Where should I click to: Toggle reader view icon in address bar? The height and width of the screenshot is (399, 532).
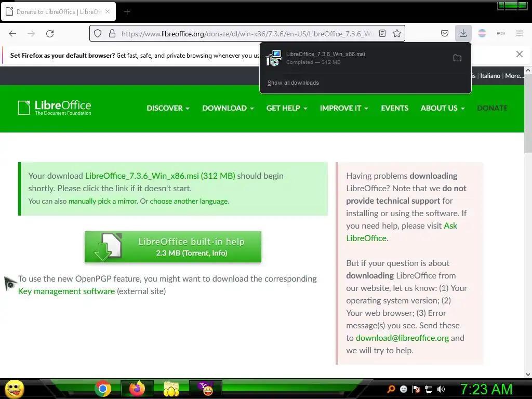(382, 34)
